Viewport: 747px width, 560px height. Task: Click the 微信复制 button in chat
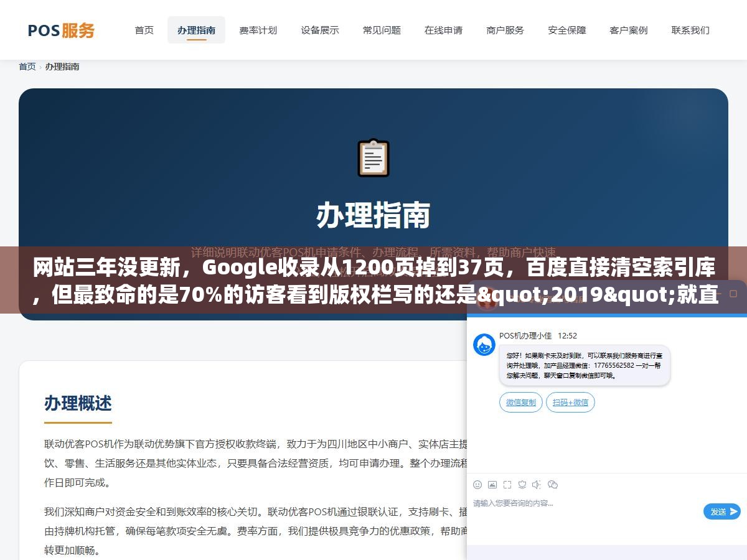coord(521,403)
